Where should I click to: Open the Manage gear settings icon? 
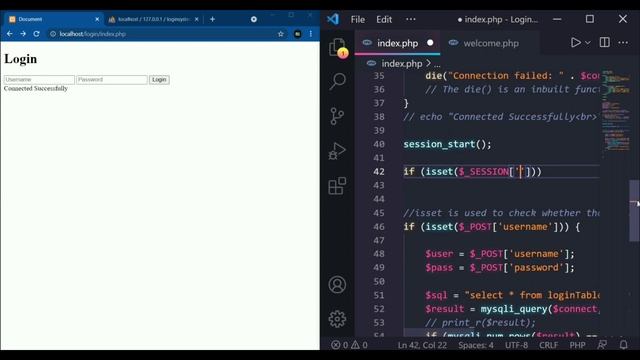coord(337,319)
